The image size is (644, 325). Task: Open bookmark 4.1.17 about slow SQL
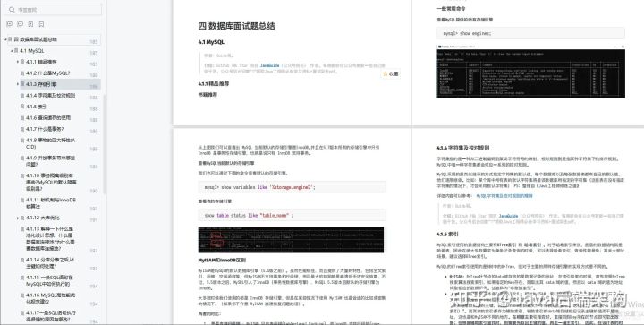(x=50, y=316)
